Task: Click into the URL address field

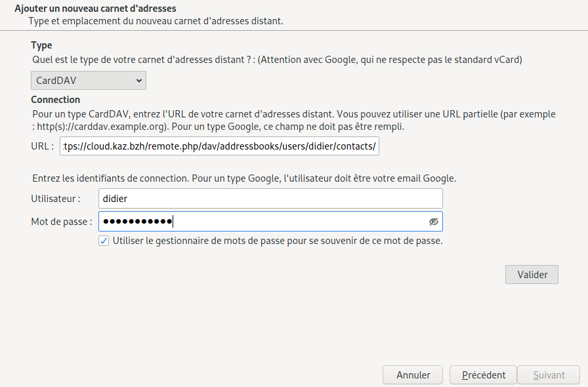Action: [219, 146]
